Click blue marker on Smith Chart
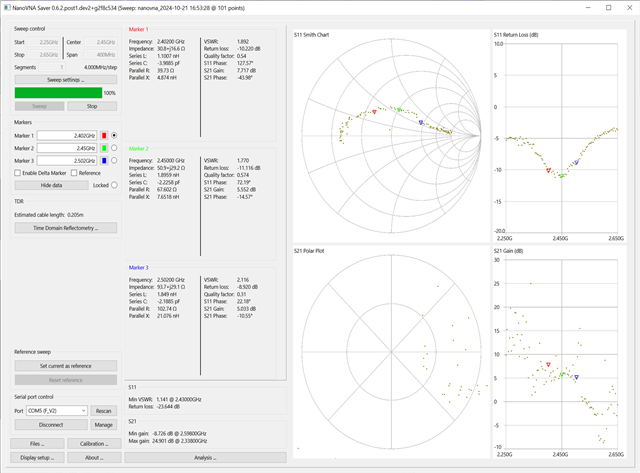This screenshot has height=473, width=640. point(421,122)
